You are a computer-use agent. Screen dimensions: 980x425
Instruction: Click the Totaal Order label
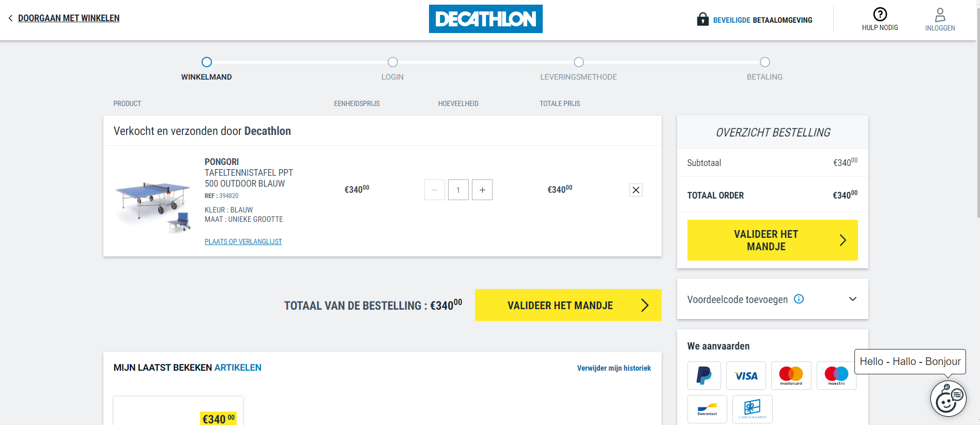715,195
